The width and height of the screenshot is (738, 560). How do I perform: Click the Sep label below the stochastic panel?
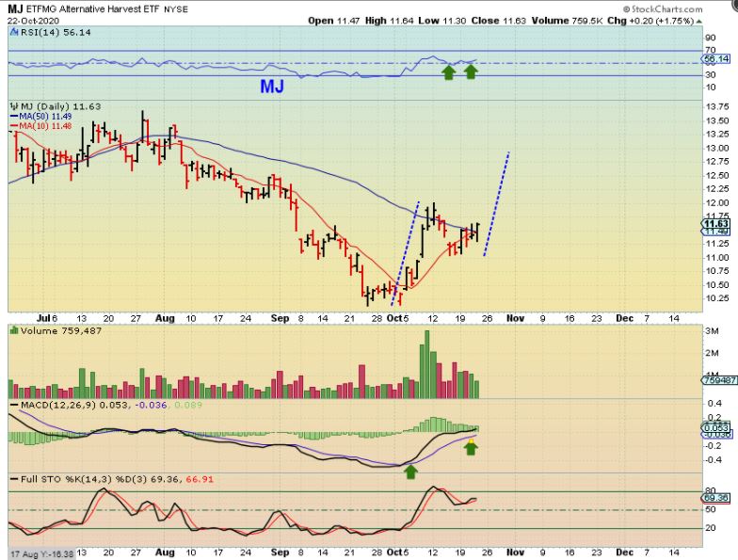[281, 552]
